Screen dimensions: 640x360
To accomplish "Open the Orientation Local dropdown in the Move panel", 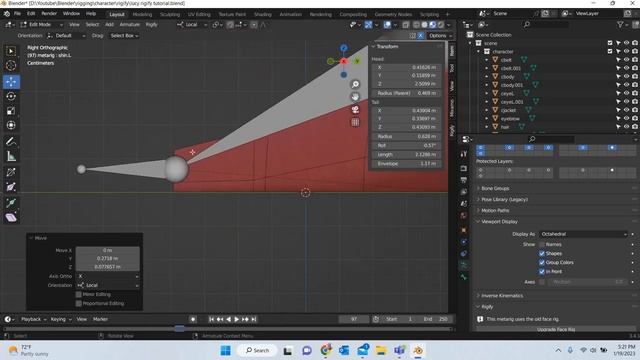I will [x=108, y=285].
